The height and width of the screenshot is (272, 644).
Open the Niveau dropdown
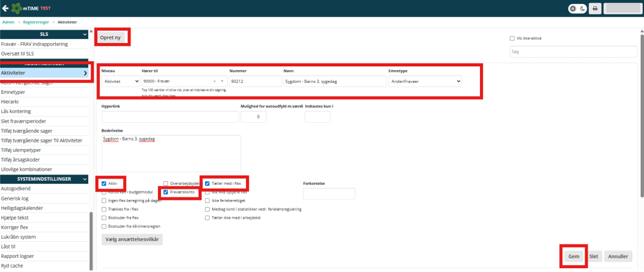tap(121, 81)
